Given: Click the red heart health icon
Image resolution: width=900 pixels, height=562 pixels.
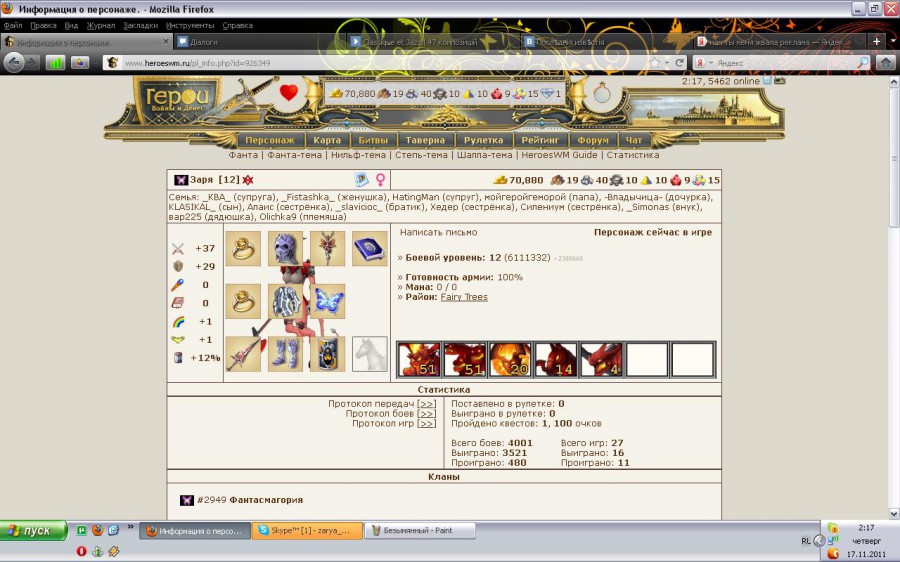Looking at the screenshot, I should point(289,94).
